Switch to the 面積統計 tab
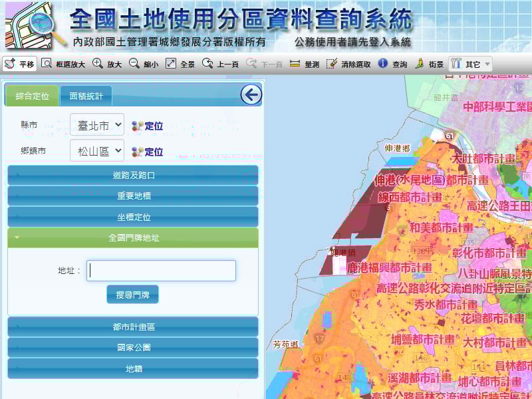The height and width of the screenshot is (399, 532). 86,96
